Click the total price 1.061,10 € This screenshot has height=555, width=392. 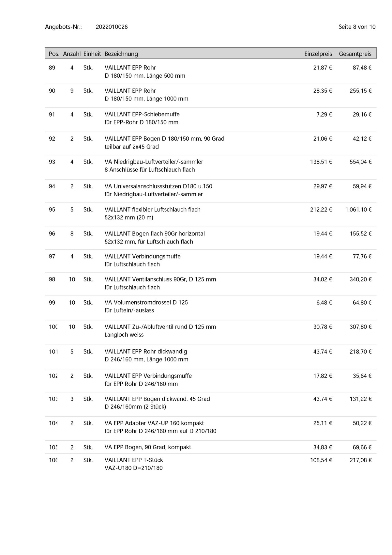(x=358, y=210)
